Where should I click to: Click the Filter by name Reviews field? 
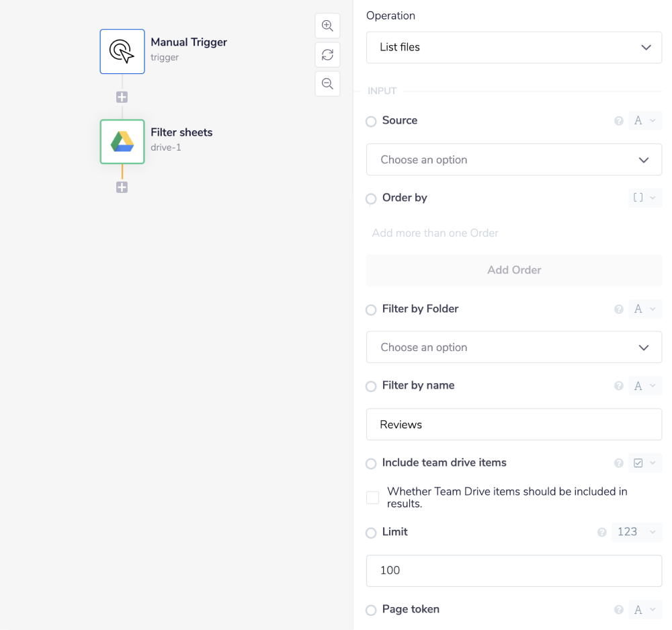[x=514, y=425]
